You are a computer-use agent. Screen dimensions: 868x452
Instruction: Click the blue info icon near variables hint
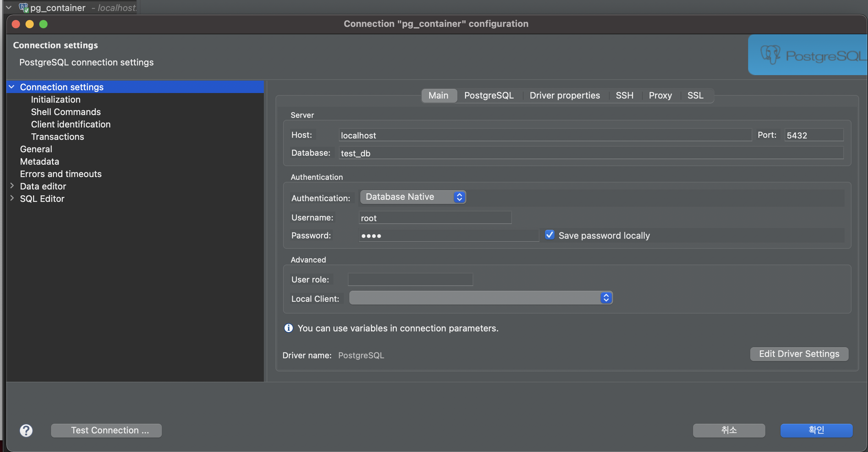pos(288,328)
